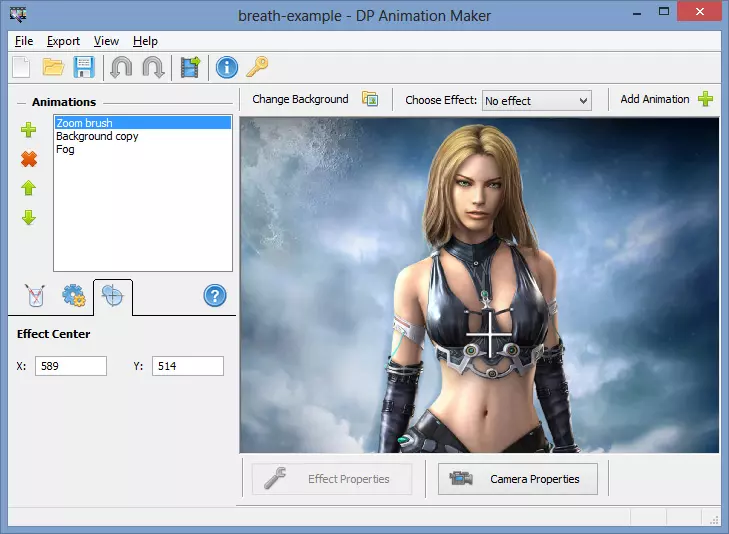The height and width of the screenshot is (534, 729).
Task: Close the DP Animation Maker window
Action: (700, 12)
